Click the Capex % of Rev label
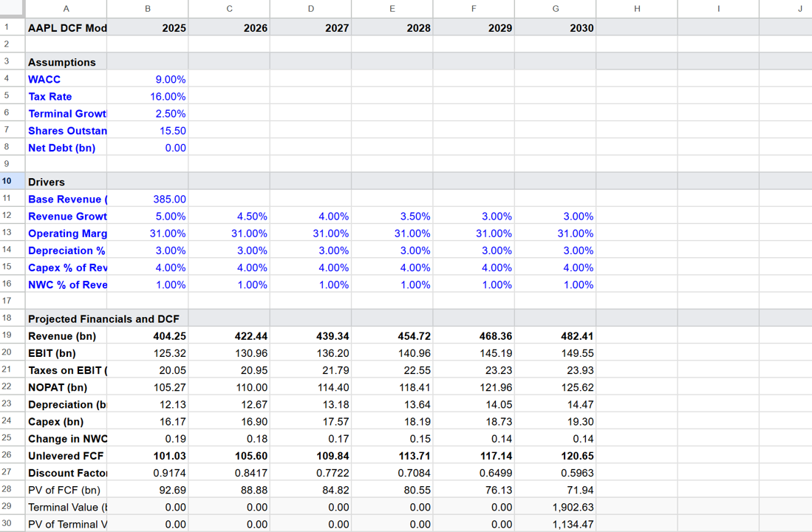Image resolution: width=812 pixels, height=532 pixels. click(66, 267)
